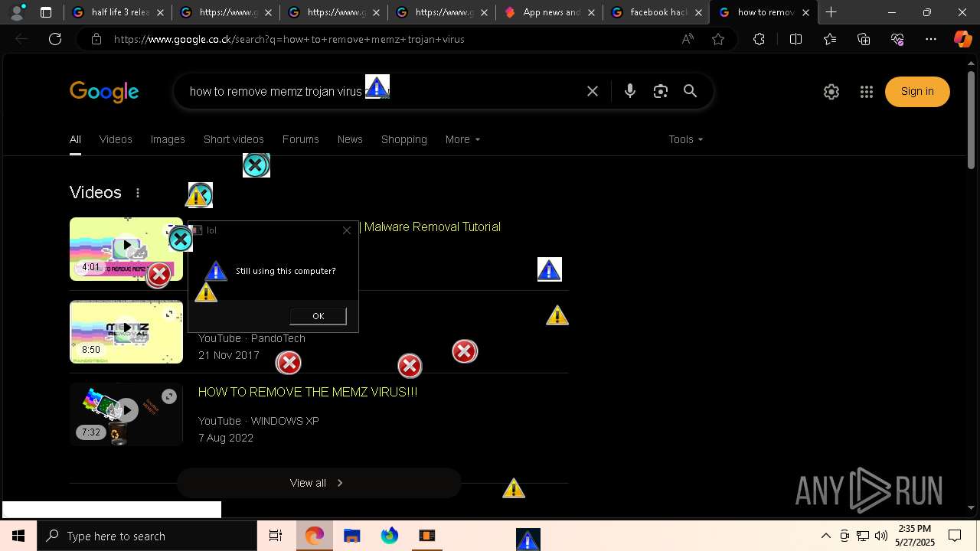The width and height of the screenshot is (980, 551).
Task: Select Short videos search filter
Action: tap(234, 139)
